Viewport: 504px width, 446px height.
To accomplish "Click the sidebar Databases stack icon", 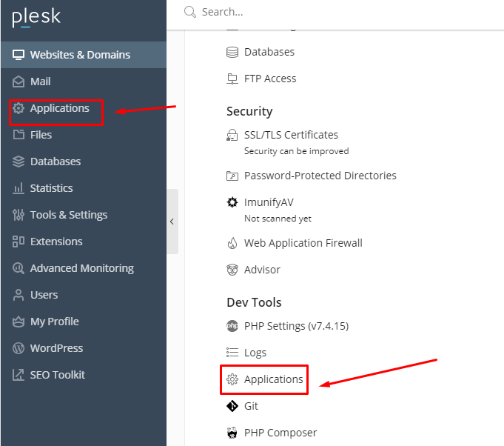I will pos(19,162).
